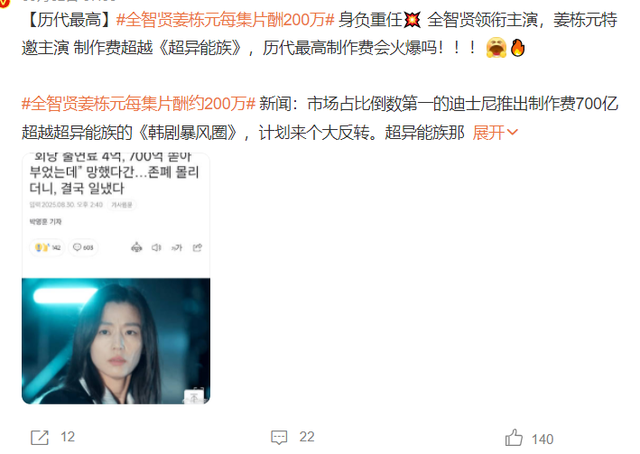Click the speaker audio icon in article
This screenshot has height=454, width=640.
156,247
